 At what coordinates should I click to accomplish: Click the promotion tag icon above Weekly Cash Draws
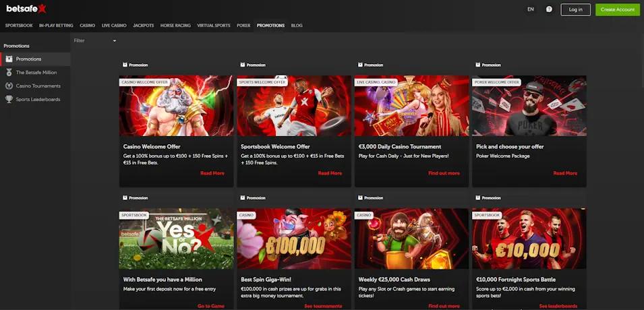tap(360, 198)
